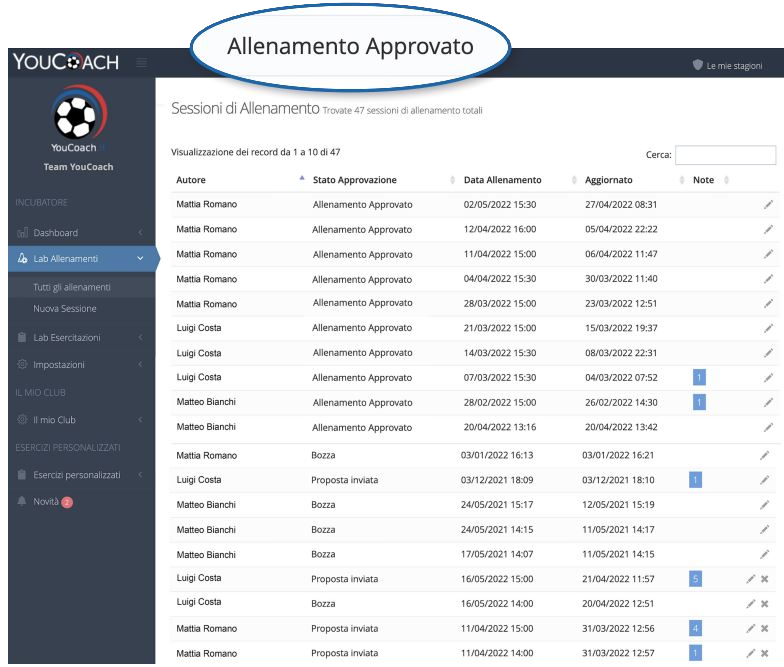Sort the table by Autore column
784x667 pixels.
238,180
